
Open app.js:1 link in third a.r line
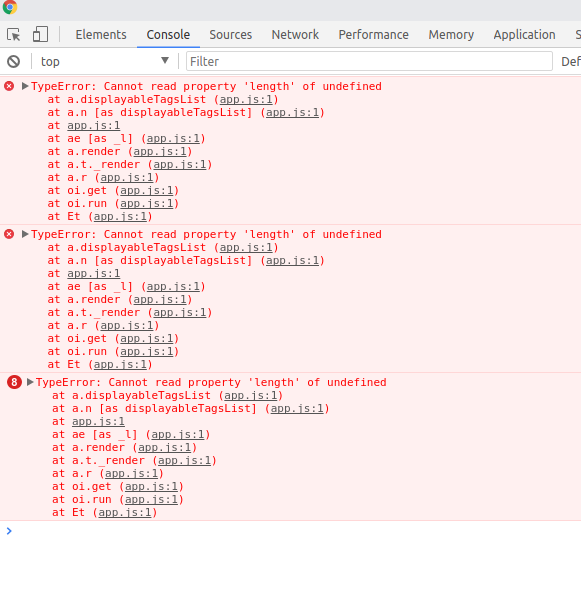pos(131,473)
